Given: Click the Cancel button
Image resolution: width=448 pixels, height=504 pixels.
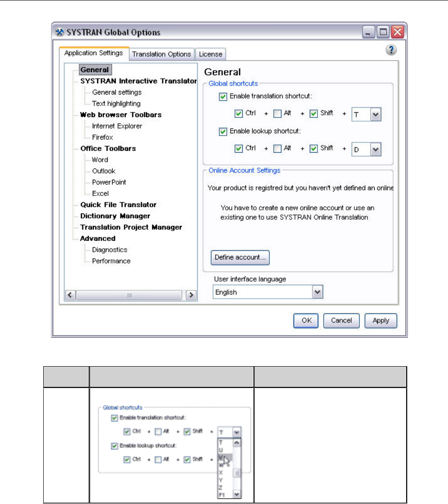Looking at the screenshot, I should [x=341, y=321].
